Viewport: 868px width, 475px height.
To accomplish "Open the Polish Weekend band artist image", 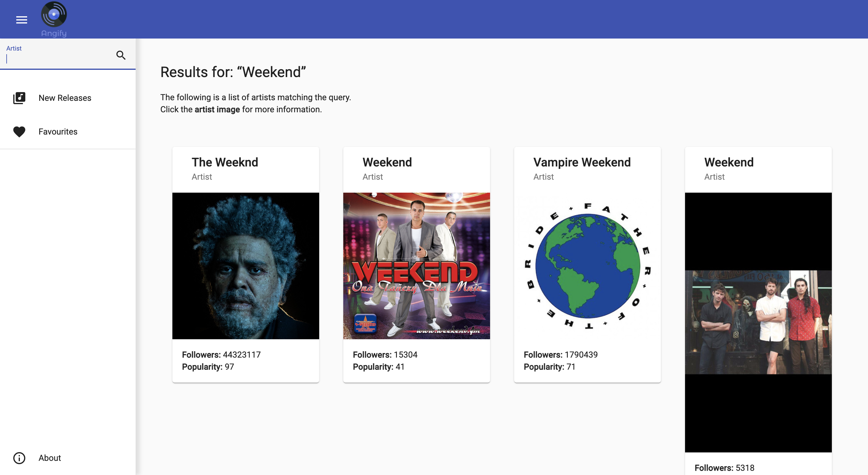I will [x=417, y=265].
